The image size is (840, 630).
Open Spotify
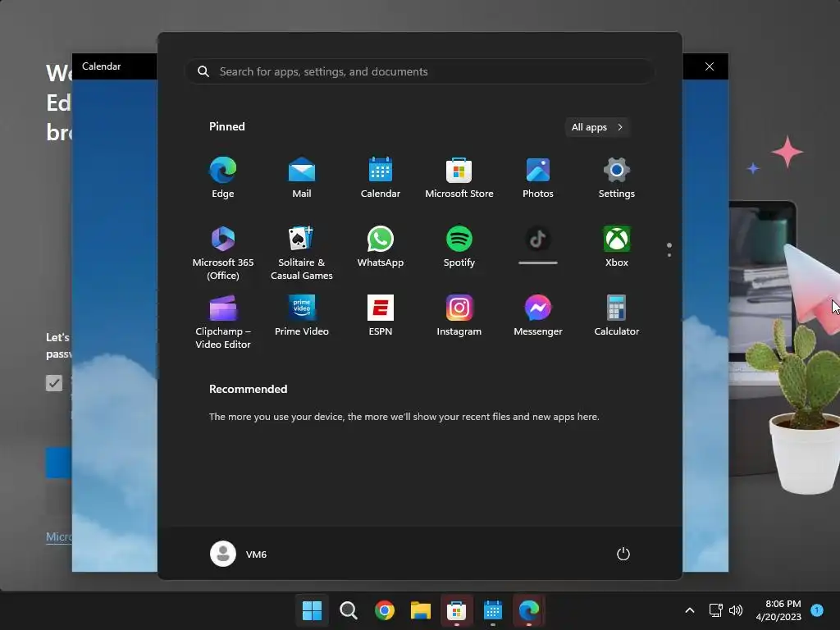point(459,247)
